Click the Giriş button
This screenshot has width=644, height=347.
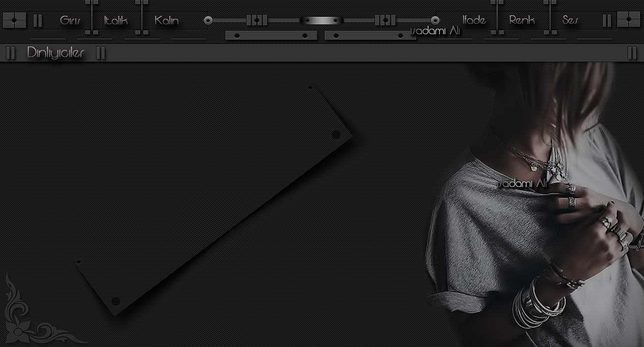click(70, 20)
